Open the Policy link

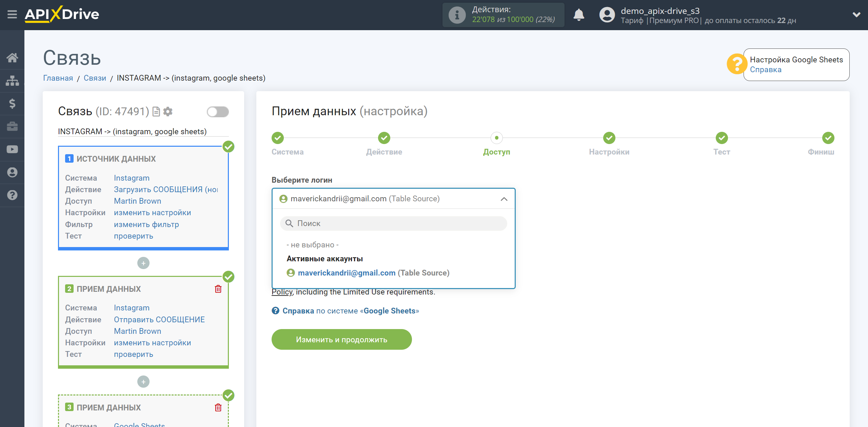coord(282,292)
